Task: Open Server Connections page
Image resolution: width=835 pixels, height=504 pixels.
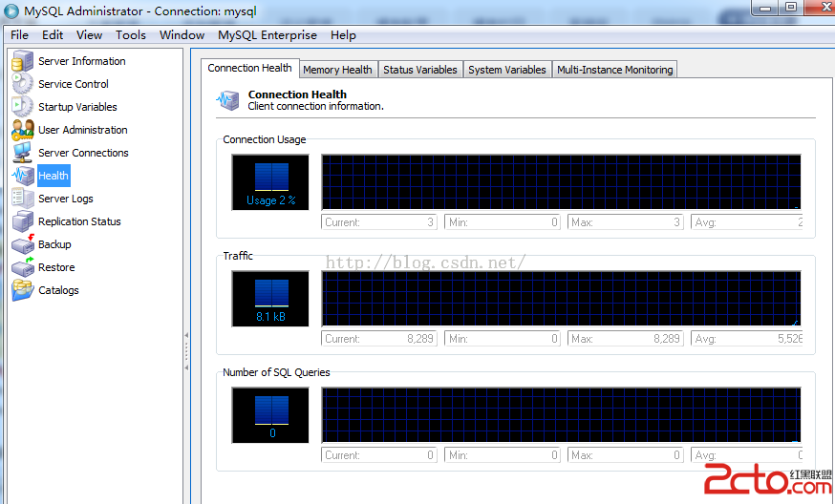Action: click(84, 153)
